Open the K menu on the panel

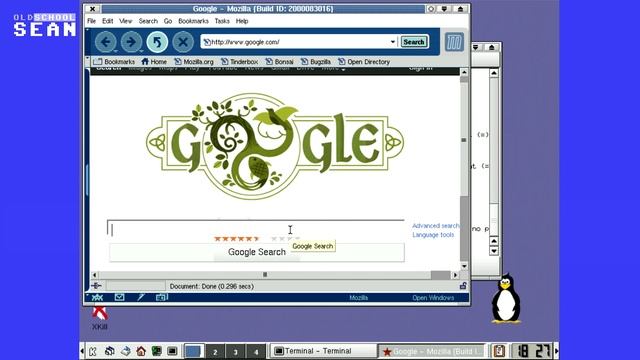click(93, 351)
